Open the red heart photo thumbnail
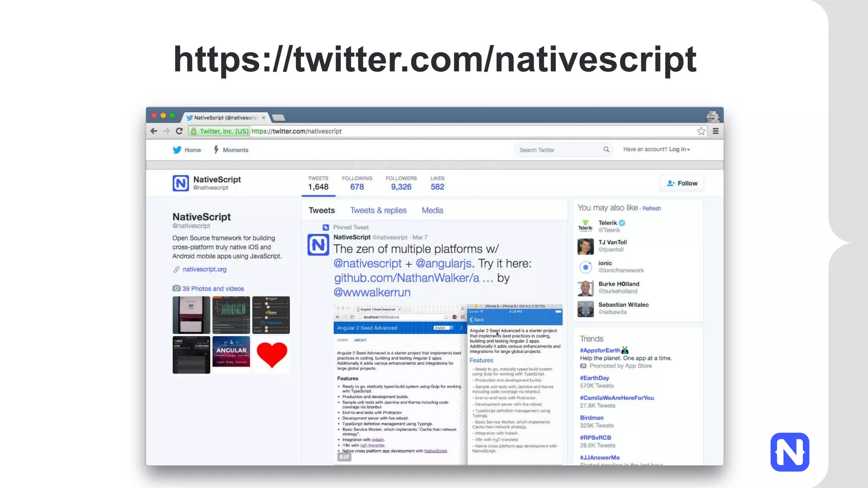 pyautogui.click(x=271, y=355)
